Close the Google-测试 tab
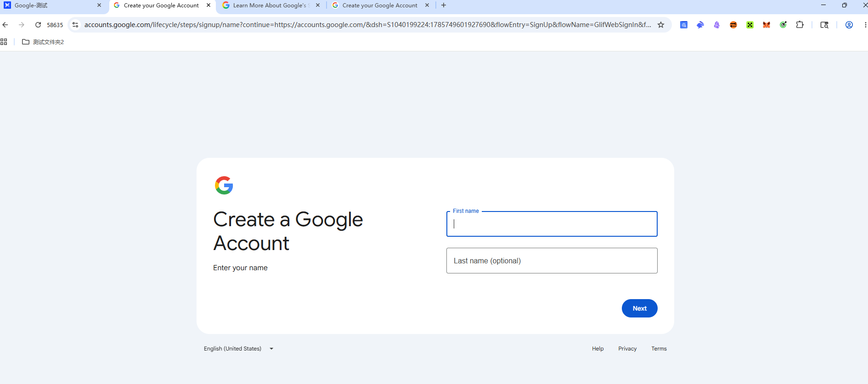Image resolution: width=868 pixels, height=384 pixels. 99,6
